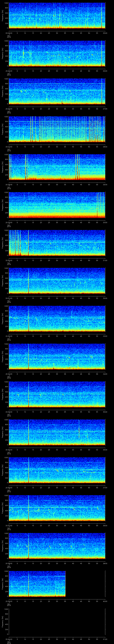Screen dimensions: 114x644
Task: Click the '20:32:00' start time label
Action: (9, 336)
